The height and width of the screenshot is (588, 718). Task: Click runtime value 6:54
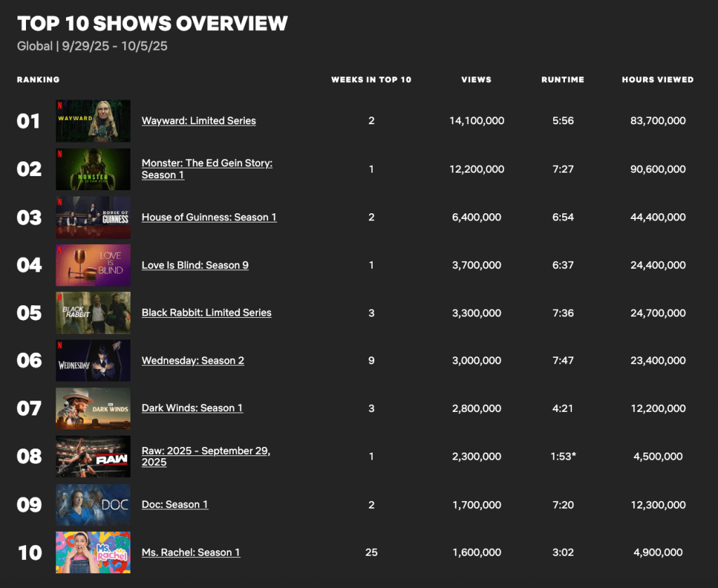tap(563, 217)
